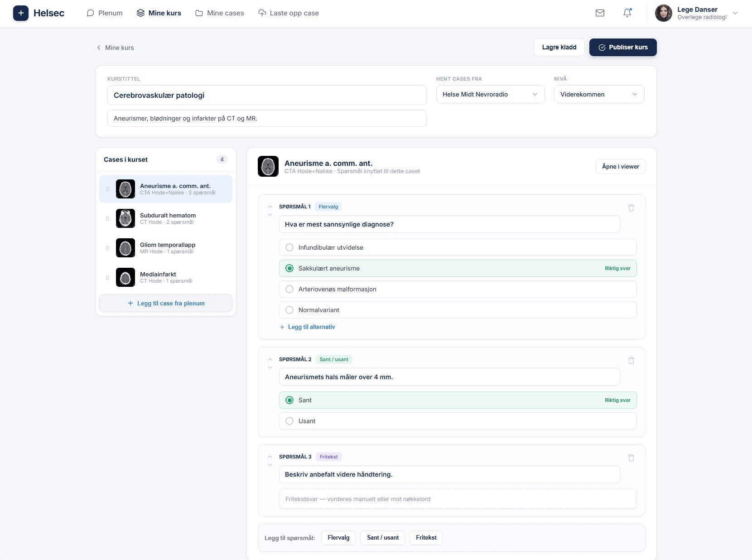Viewport: 752px width, 560px height.
Task: Select Infundibulær utvidelse radio option
Action: pos(289,247)
